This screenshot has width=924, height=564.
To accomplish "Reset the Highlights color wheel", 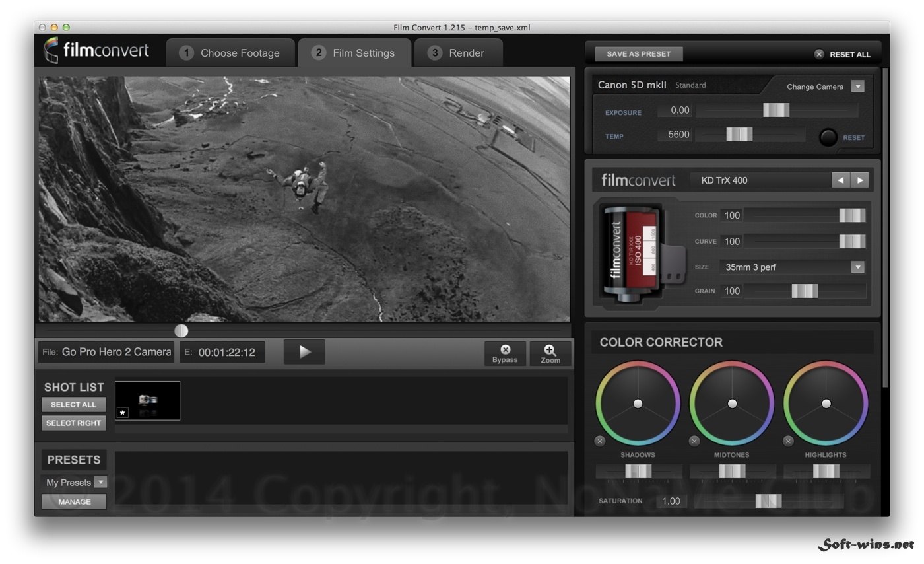I will tap(788, 441).
